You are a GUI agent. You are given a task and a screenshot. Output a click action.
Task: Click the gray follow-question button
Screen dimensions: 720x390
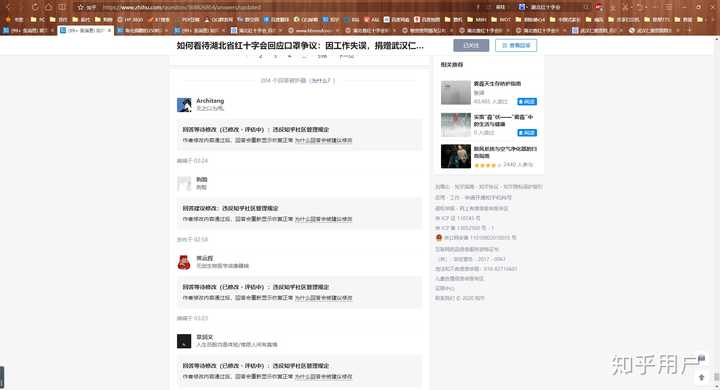(471, 45)
